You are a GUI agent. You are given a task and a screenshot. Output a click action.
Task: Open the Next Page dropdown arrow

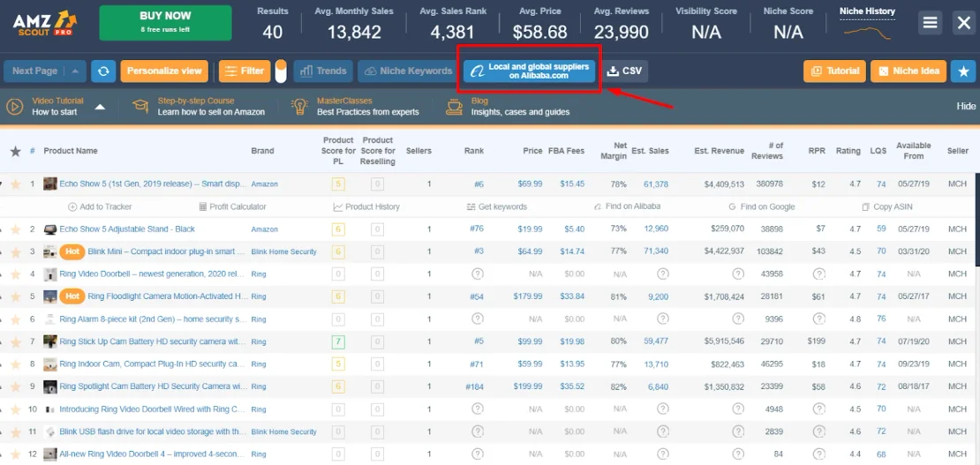(75, 71)
